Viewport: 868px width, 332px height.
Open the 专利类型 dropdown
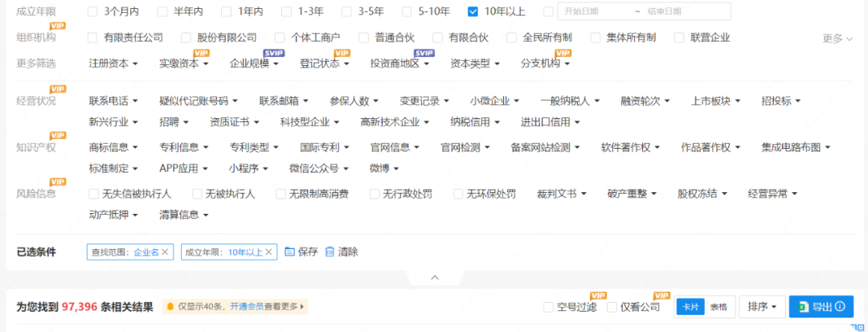[x=254, y=148]
